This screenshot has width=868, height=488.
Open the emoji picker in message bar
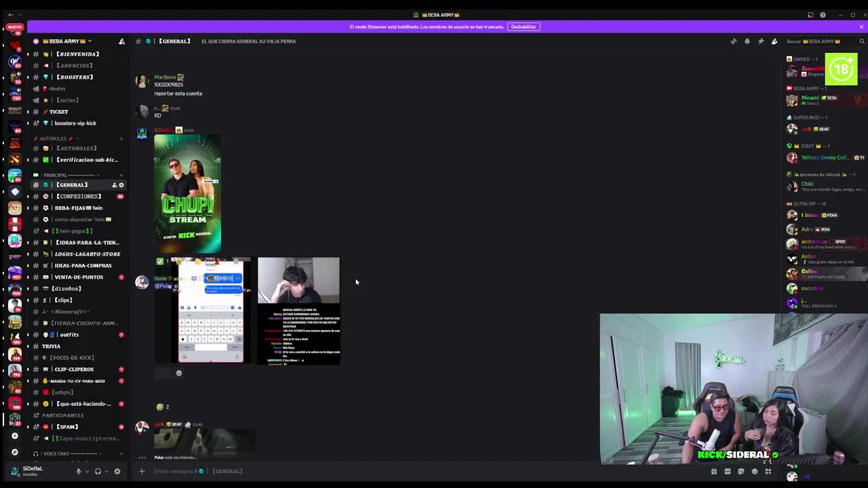[755, 472]
